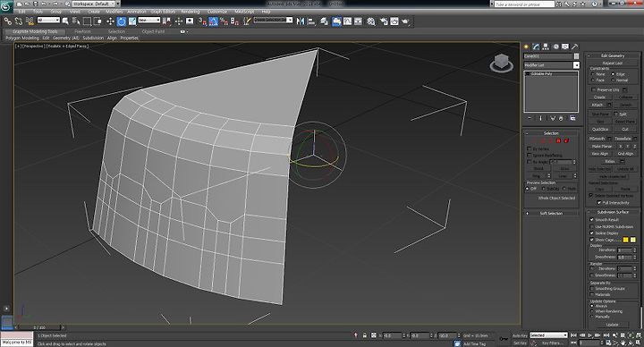The width and height of the screenshot is (644, 347).
Task: Open the Material Editor icon
Action: pyautogui.click(x=371, y=21)
